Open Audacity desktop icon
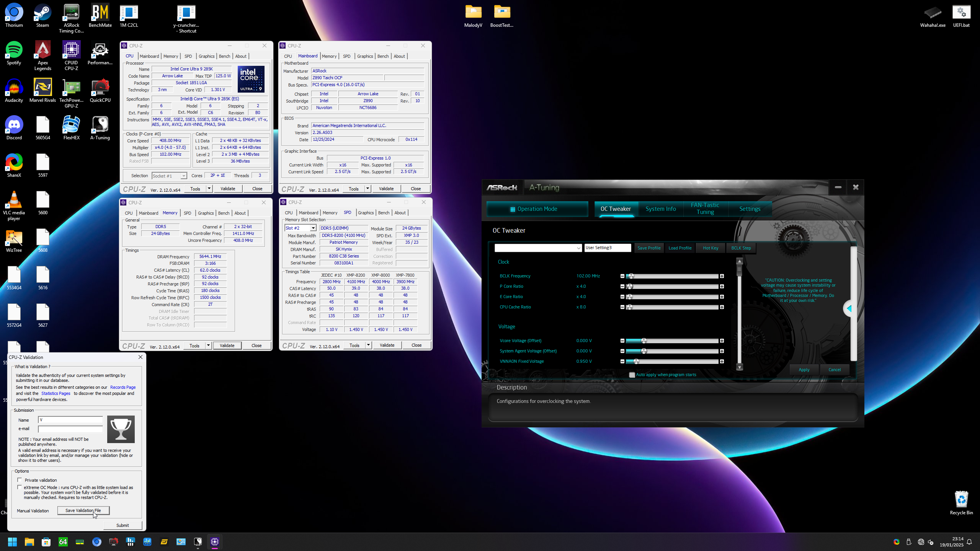This screenshot has width=980, height=551. (x=14, y=91)
